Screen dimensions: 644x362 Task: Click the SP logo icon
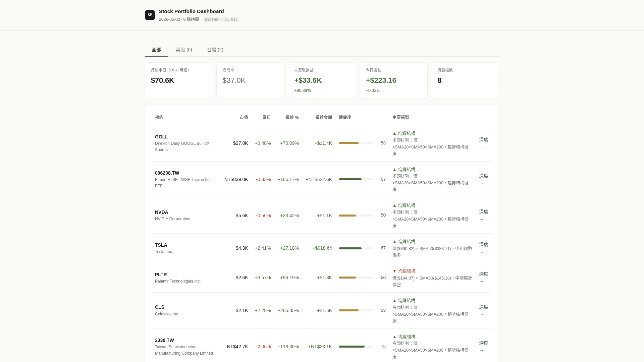pyautogui.click(x=150, y=15)
